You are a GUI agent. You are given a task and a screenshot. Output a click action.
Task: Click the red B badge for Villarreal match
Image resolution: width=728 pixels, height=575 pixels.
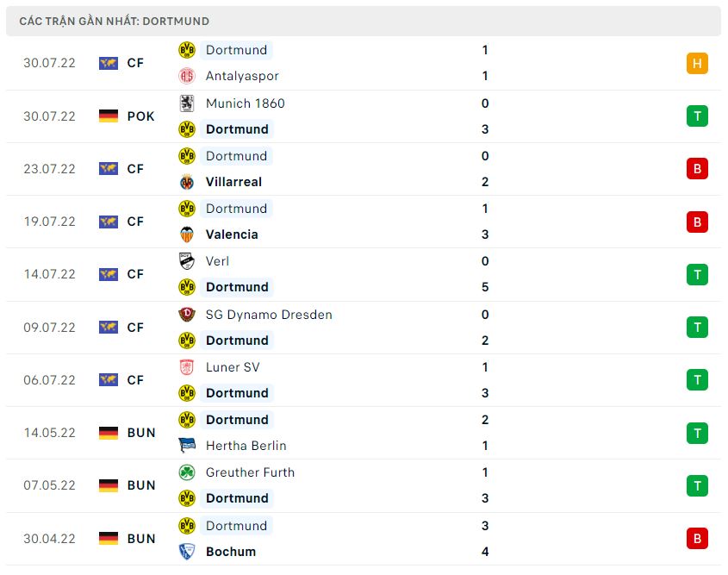click(x=697, y=169)
